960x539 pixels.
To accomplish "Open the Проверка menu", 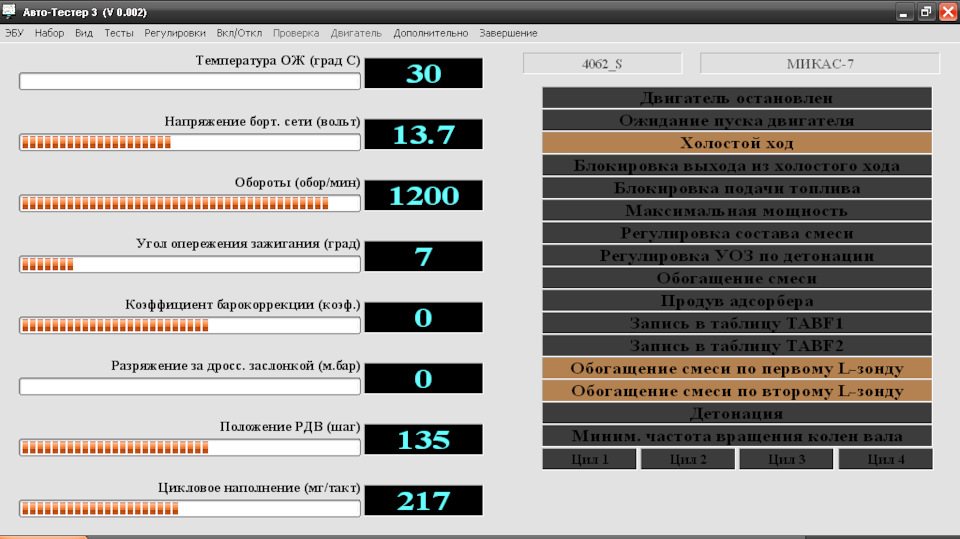I will tap(296, 33).
